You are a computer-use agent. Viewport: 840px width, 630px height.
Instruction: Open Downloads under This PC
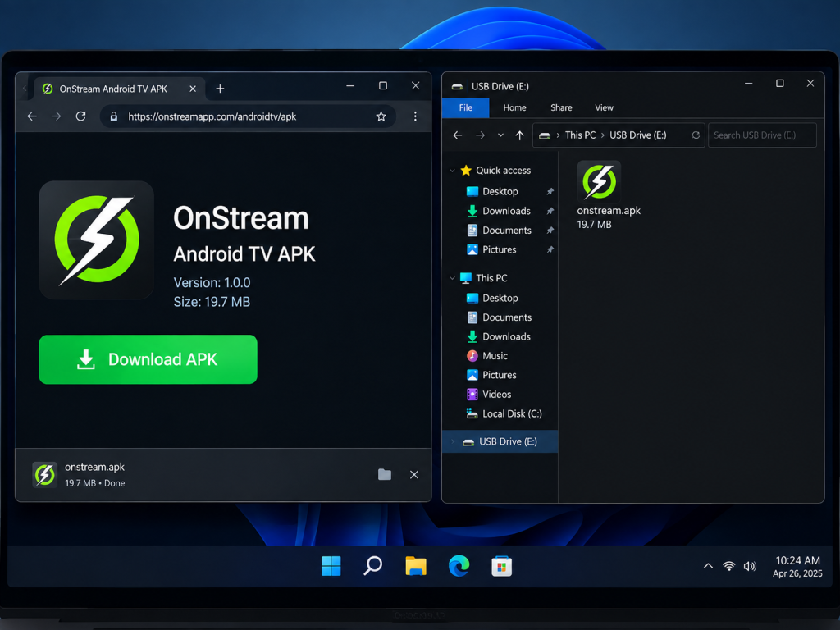506,336
